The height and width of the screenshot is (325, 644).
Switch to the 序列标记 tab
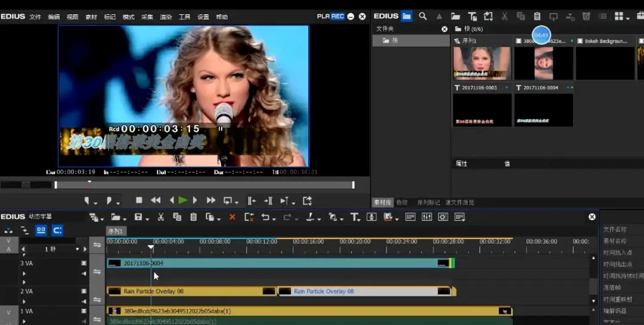point(428,202)
